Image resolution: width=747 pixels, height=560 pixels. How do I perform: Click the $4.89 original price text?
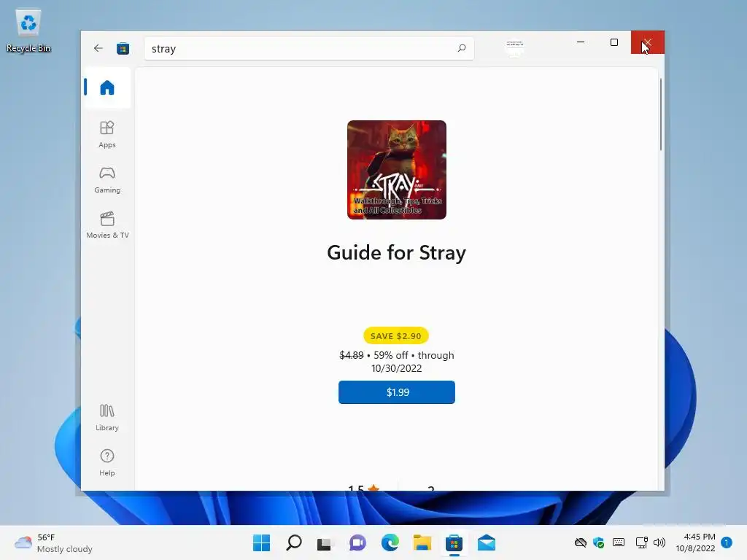pyautogui.click(x=352, y=355)
